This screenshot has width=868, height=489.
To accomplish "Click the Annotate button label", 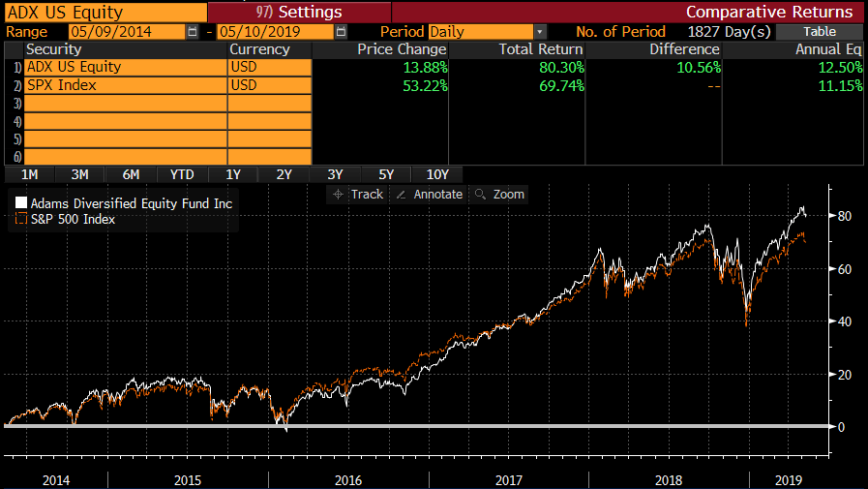I will coord(438,195).
